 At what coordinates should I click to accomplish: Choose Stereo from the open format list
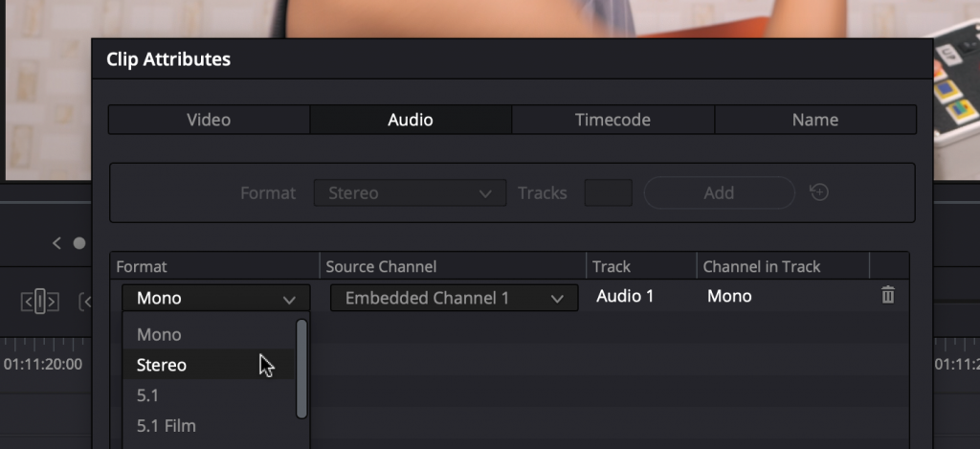pos(162,365)
